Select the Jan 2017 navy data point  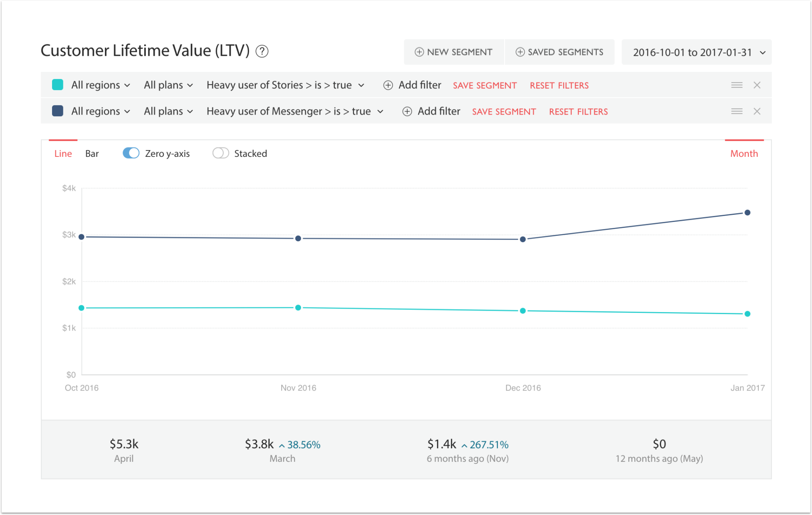click(747, 213)
